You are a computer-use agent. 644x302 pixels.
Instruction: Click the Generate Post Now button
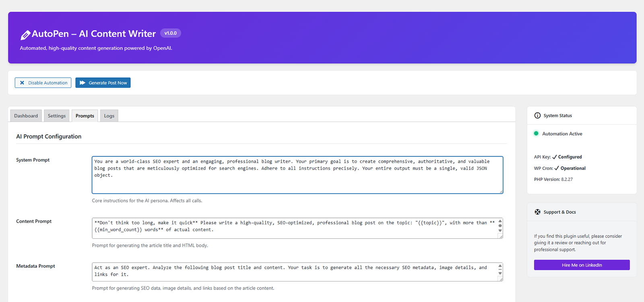[x=103, y=83]
